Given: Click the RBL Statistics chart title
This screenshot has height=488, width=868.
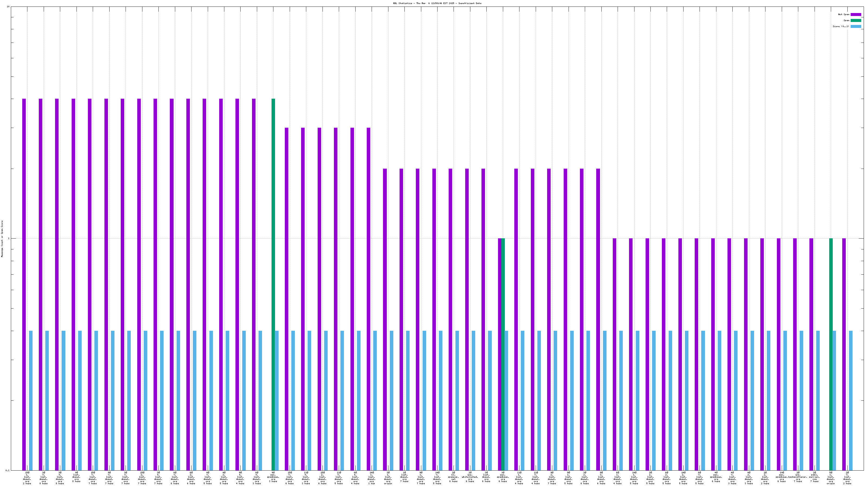Looking at the screenshot, I should tap(437, 3).
